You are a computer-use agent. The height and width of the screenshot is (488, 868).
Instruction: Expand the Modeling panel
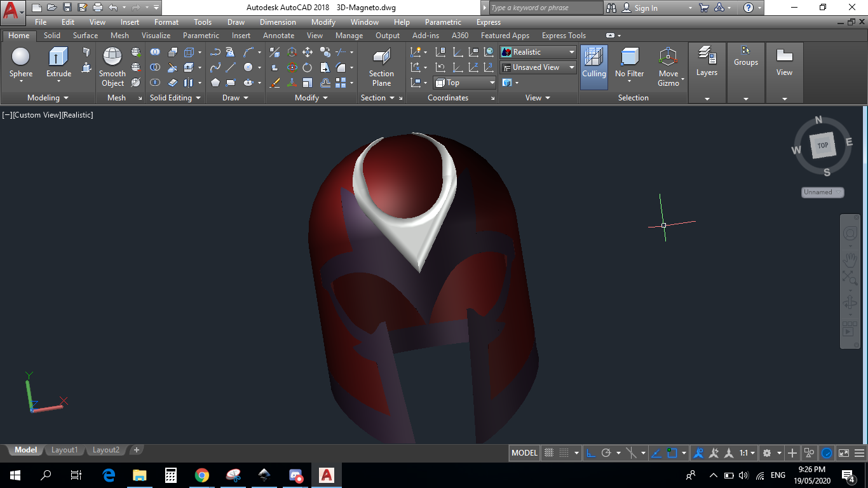(48, 98)
